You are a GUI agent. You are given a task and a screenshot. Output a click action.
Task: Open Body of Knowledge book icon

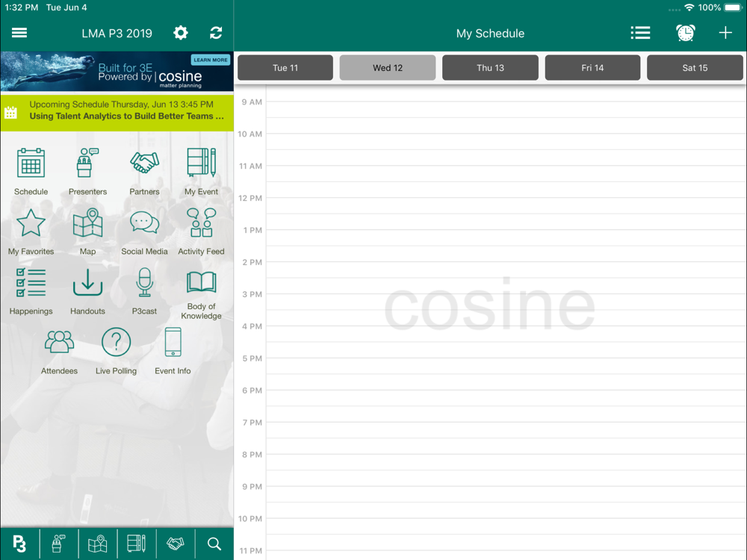tap(201, 283)
